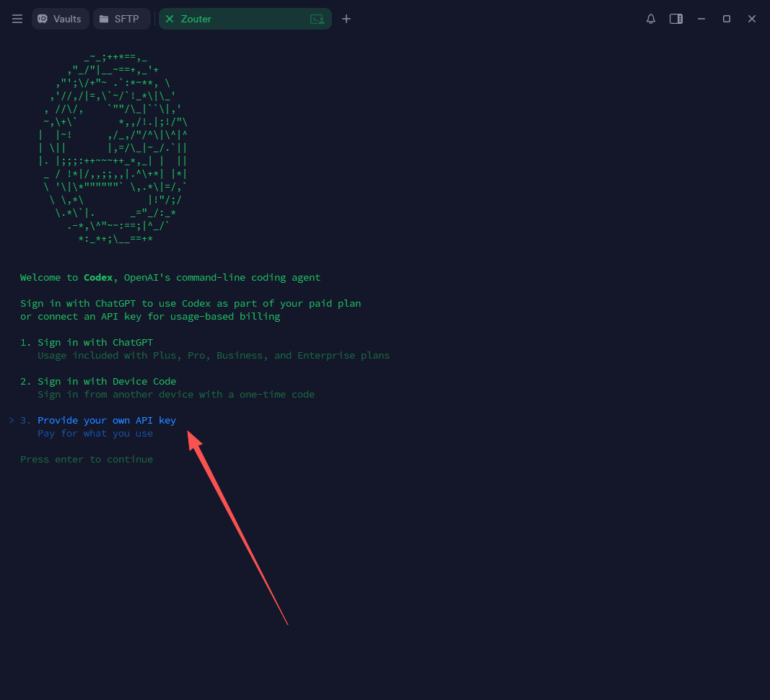This screenshot has height=700, width=770.
Task: Choose option 2 Sign in with Device Code
Action: pyautogui.click(x=98, y=381)
